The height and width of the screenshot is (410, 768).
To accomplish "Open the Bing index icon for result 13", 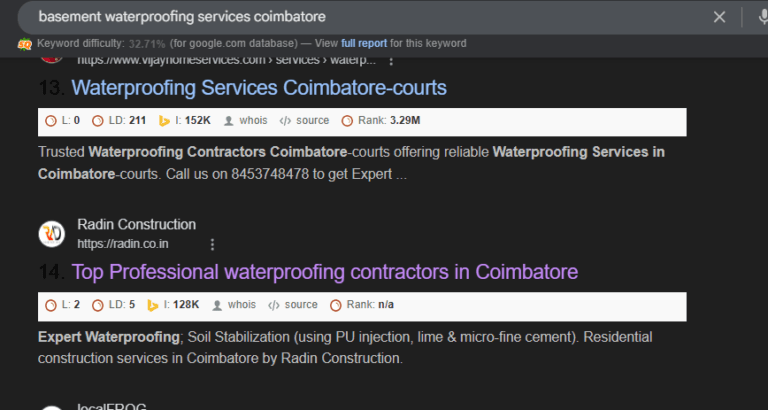I will [x=164, y=121].
